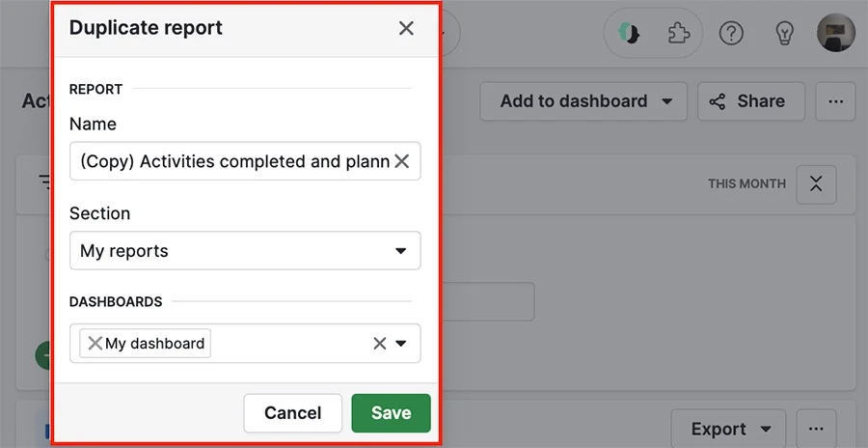
Task: Cancel duplicating the report
Action: 293,413
